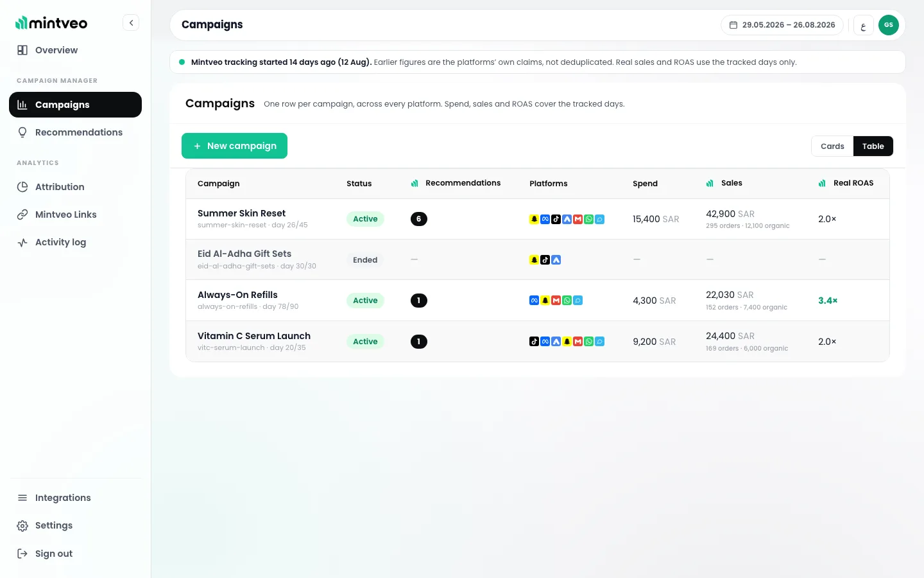
Task: Open Recommendations in the sidebar
Action: [x=75, y=132]
